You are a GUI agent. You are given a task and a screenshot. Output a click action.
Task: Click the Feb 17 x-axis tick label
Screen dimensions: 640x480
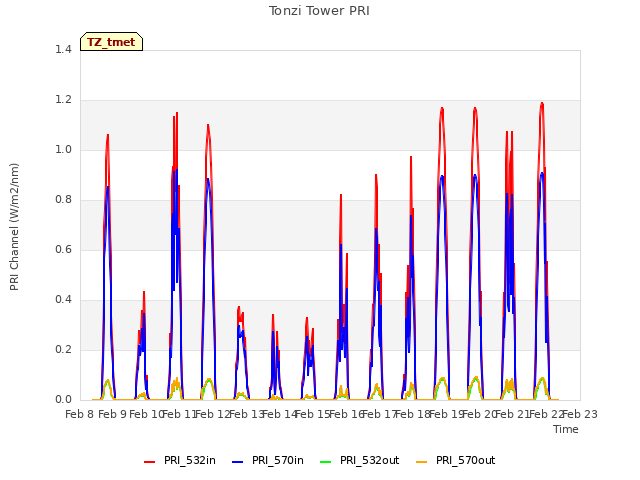380,414
